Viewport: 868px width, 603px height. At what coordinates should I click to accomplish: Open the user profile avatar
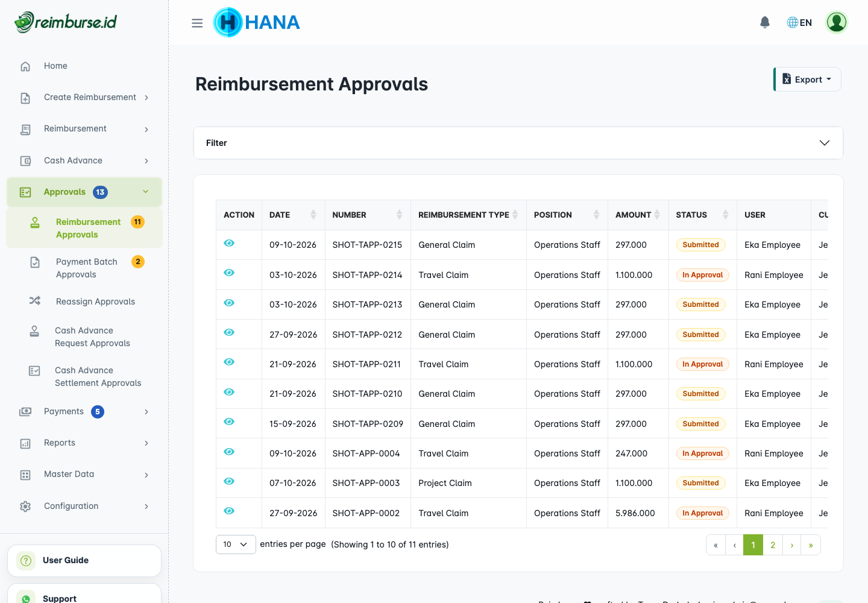pyautogui.click(x=836, y=22)
